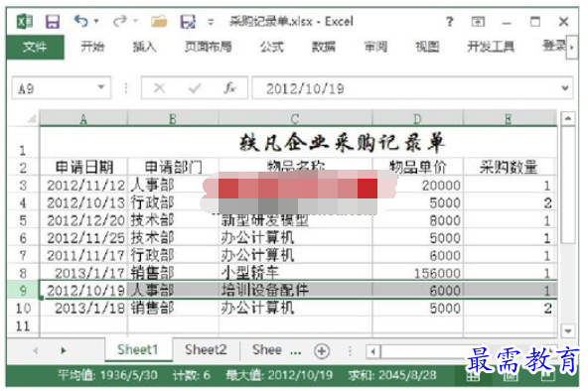Select column A header
This screenshot has width=588, height=391.
(83, 119)
